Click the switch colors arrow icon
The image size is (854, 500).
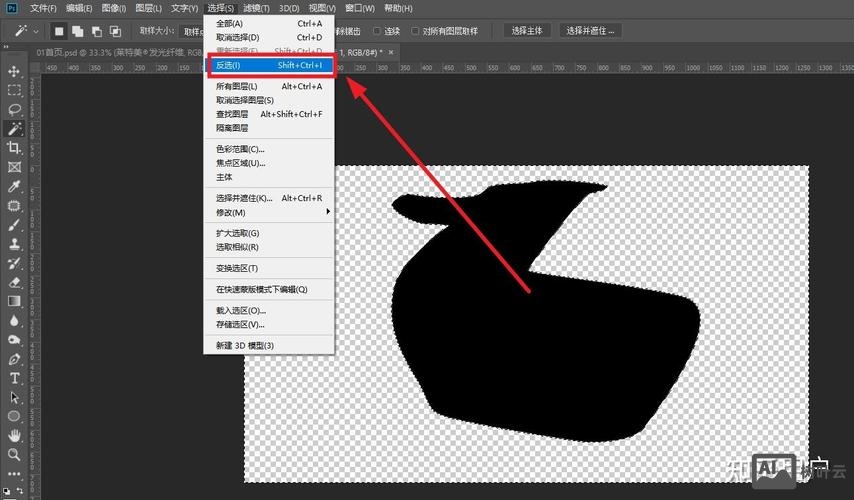(20, 491)
